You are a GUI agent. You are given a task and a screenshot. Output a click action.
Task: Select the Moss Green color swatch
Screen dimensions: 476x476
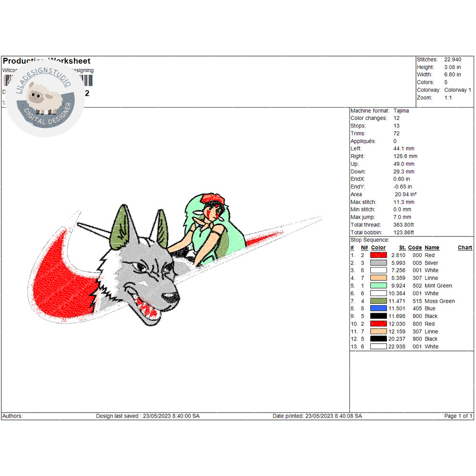coord(378,301)
